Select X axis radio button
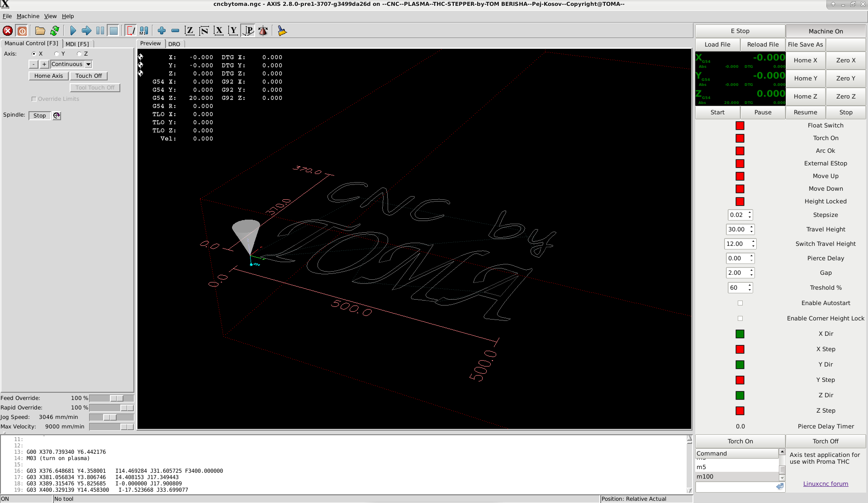Image resolution: width=868 pixels, height=503 pixels. [34, 54]
